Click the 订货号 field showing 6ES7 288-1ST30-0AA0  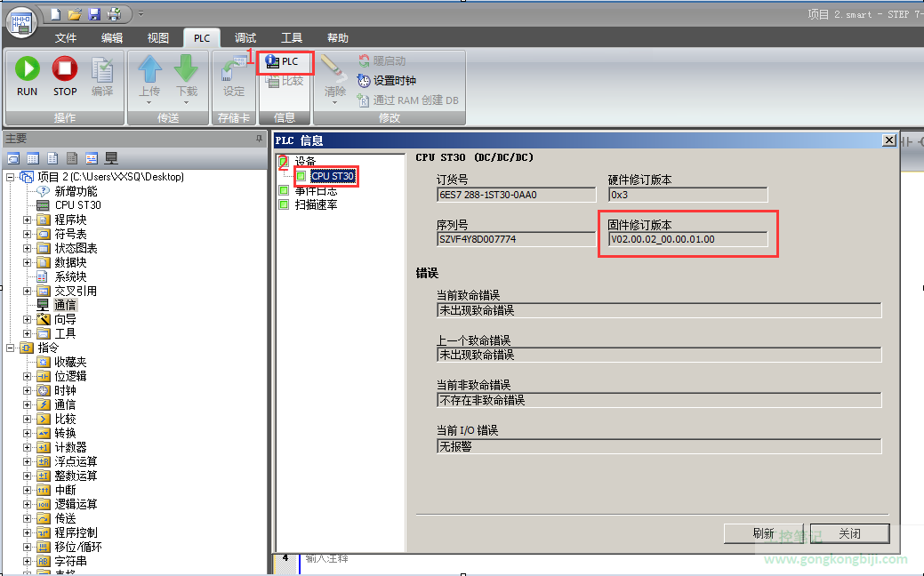pyautogui.click(x=516, y=195)
